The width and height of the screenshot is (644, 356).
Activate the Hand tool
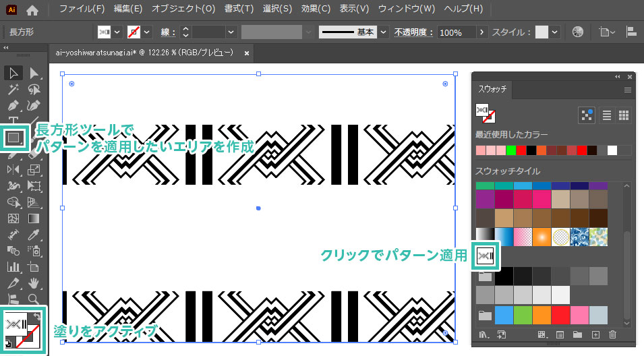[34, 283]
